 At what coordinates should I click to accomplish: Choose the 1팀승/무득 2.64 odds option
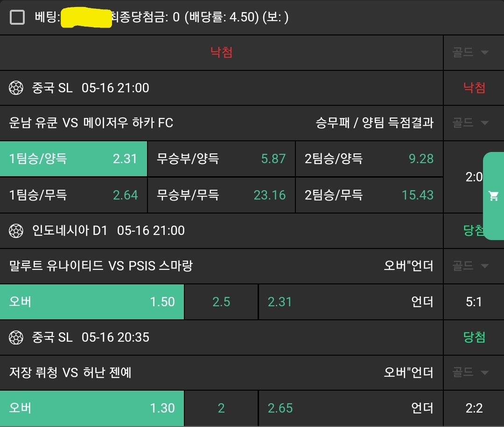(73, 195)
